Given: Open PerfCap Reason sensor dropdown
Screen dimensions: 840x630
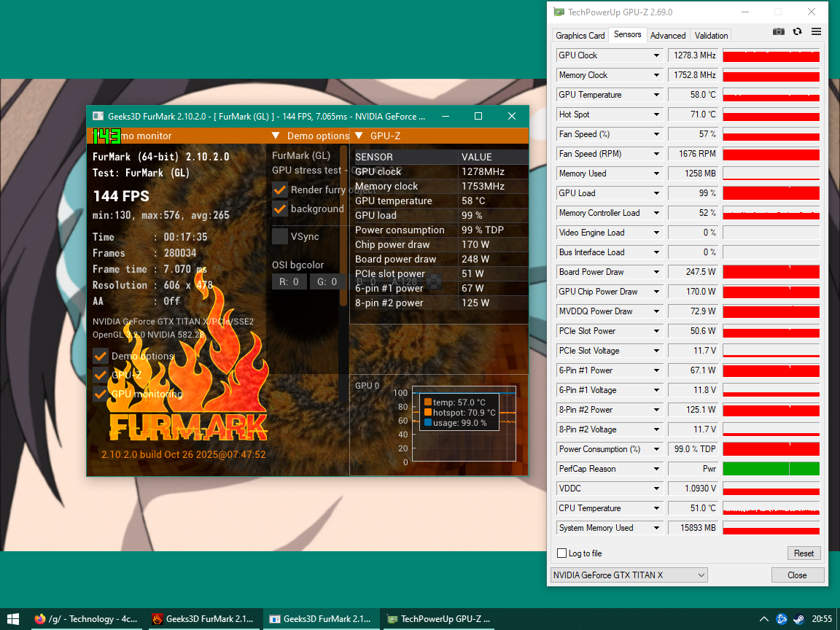Looking at the screenshot, I should tap(610, 469).
